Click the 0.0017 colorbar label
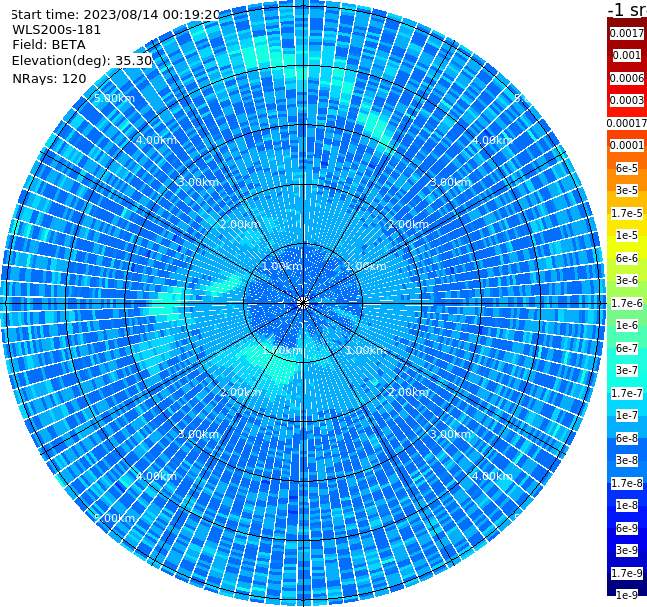 pyautogui.click(x=627, y=33)
